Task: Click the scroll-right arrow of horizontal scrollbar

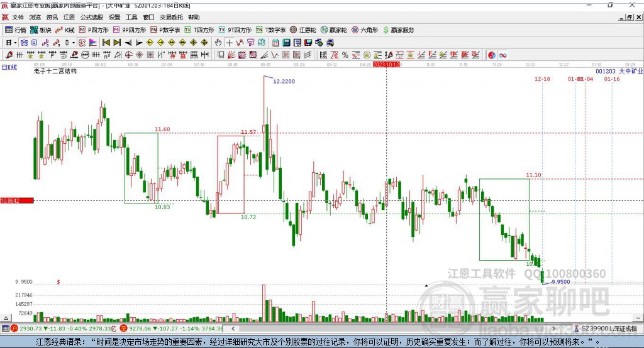Action: tap(553, 329)
